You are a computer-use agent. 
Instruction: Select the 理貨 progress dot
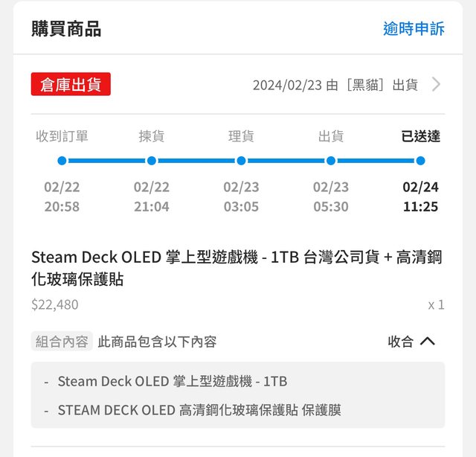point(241,161)
